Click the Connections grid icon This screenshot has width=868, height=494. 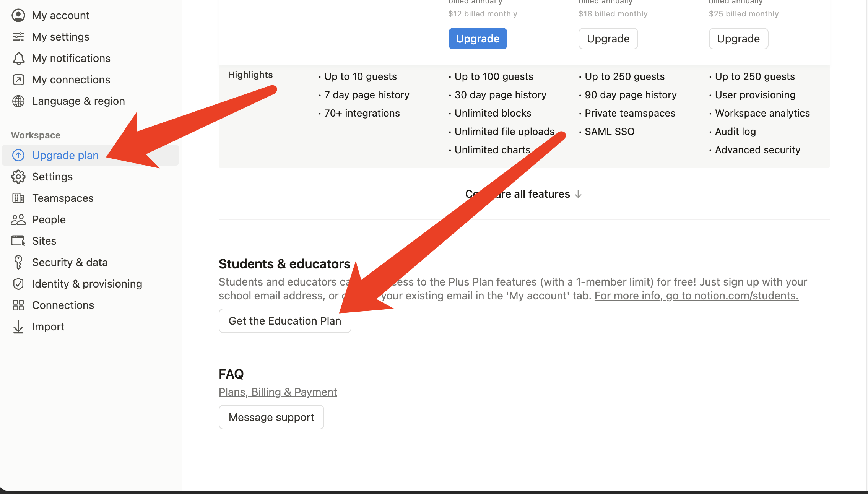pyautogui.click(x=18, y=305)
